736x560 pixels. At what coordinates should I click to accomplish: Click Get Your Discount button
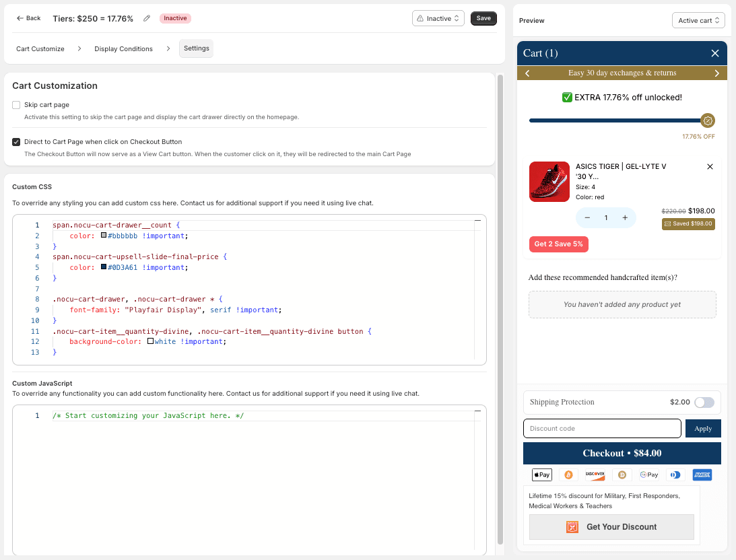click(x=611, y=527)
